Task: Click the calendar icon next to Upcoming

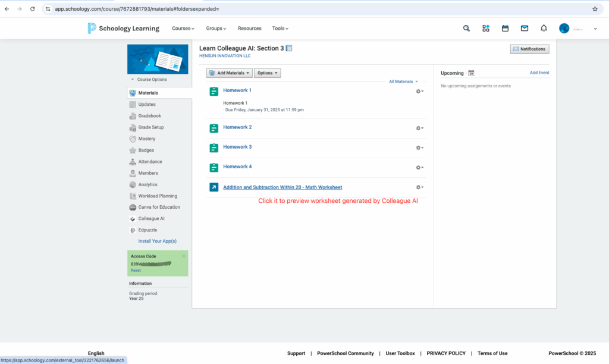Action: coord(471,73)
